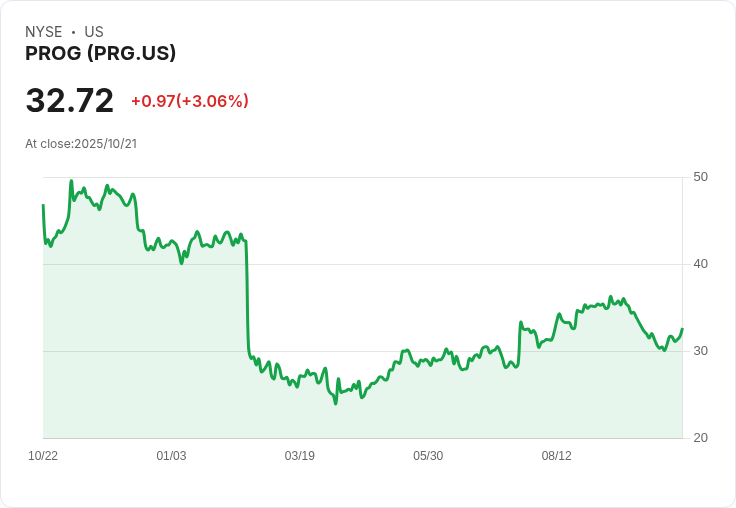Click the 08/12 date on the x-axis
This screenshot has height=508, width=736.
[556, 456]
